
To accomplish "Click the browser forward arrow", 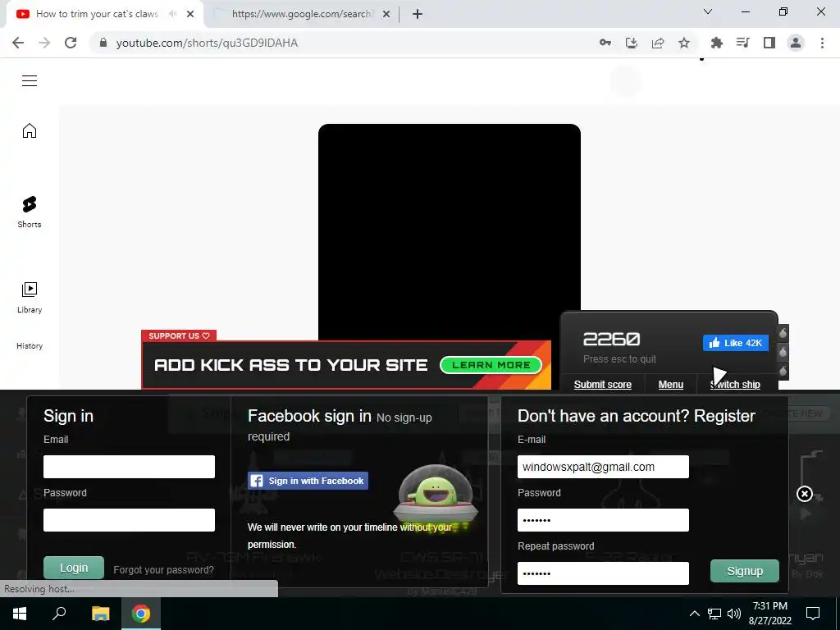I will pos(44,43).
